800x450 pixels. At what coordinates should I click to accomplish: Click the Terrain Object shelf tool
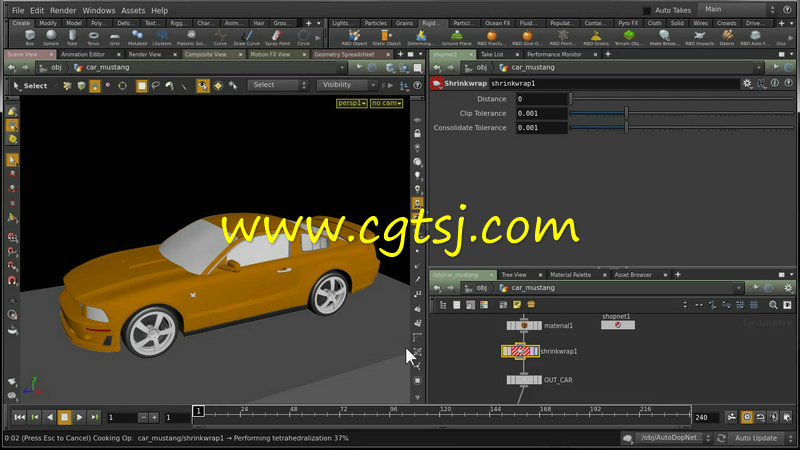(629, 37)
